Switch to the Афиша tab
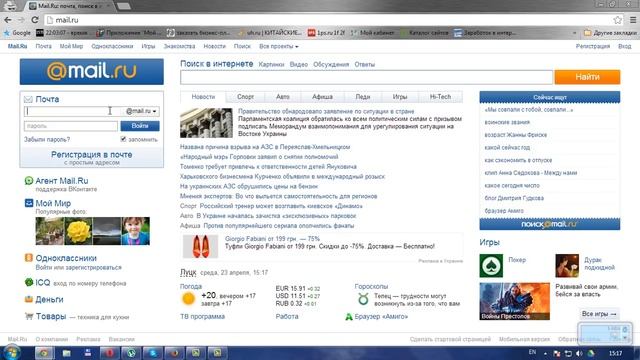 click(322, 97)
